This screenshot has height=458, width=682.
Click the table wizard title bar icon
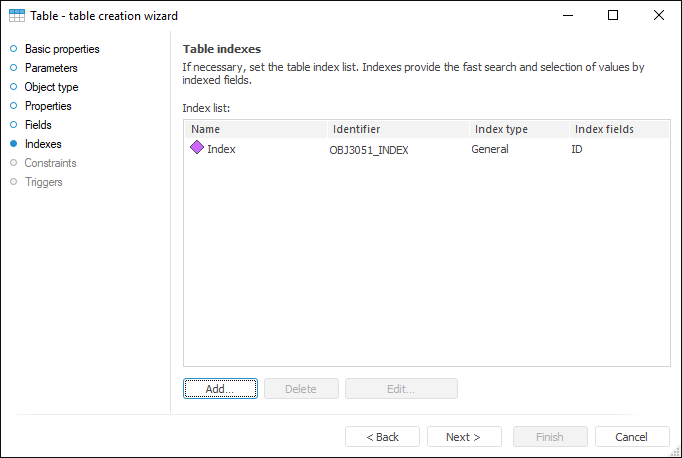pos(17,15)
